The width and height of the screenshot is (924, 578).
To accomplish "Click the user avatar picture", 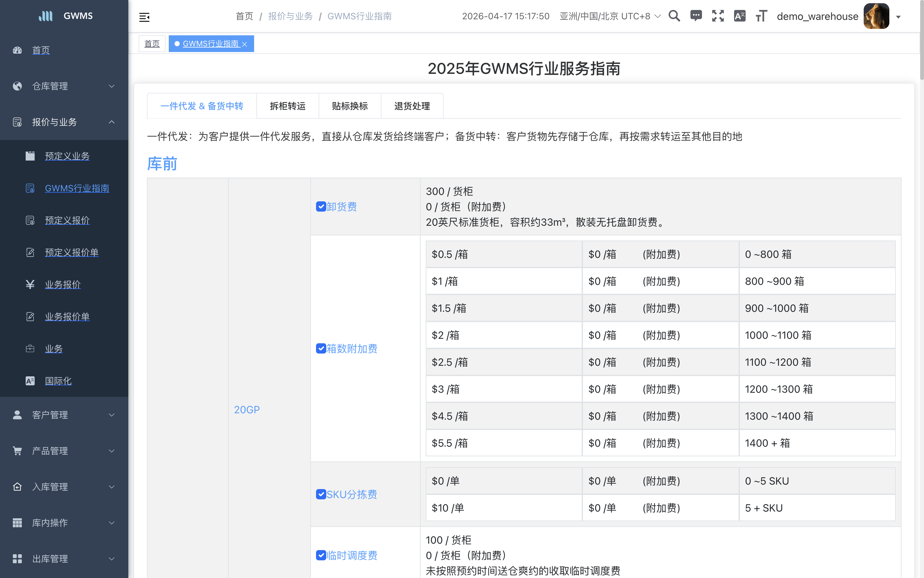I will (x=876, y=16).
